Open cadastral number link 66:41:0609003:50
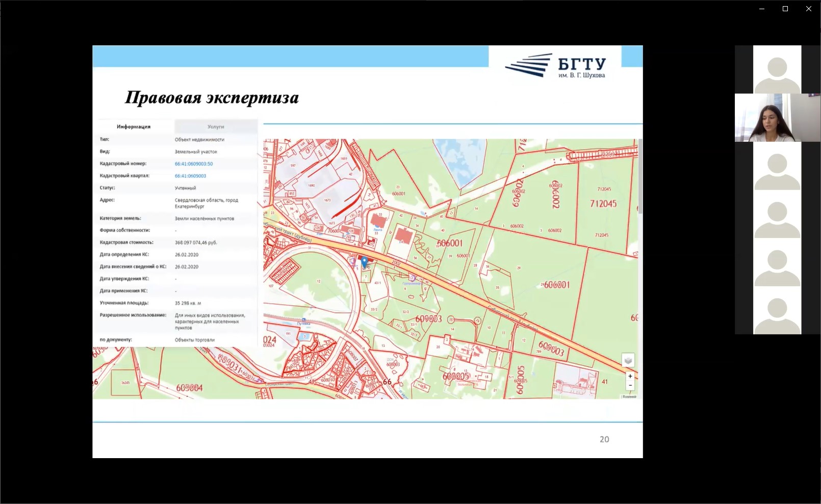 (x=194, y=164)
